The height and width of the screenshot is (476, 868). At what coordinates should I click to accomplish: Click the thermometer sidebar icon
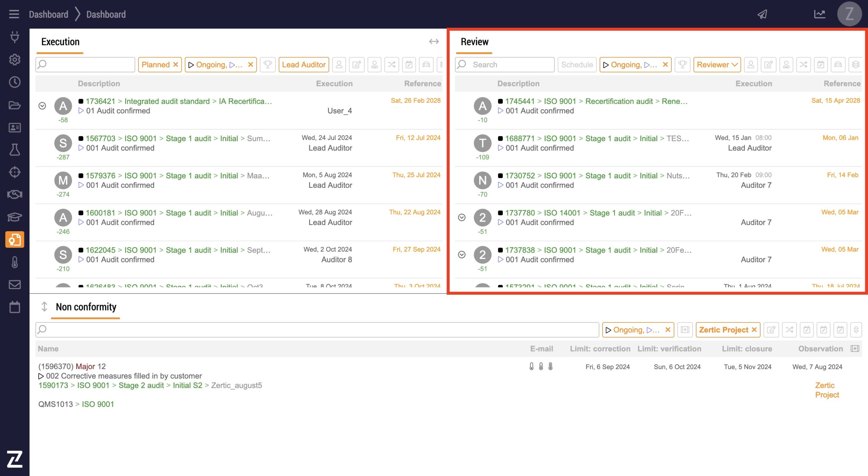coord(15,262)
